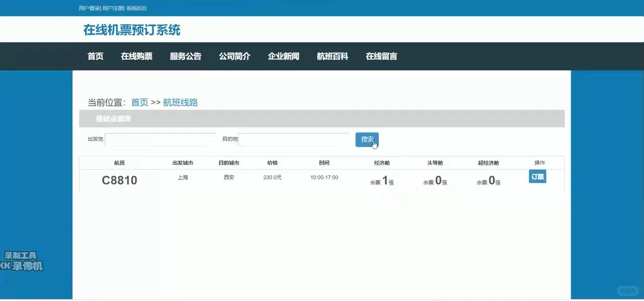This screenshot has height=301, width=644.
Task: Select the 首页 menu item
Action: [95, 56]
